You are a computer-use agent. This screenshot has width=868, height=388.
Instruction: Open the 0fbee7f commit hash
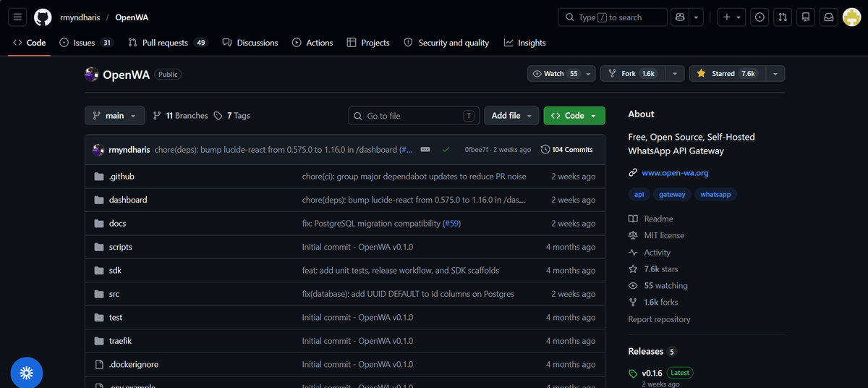(476, 150)
